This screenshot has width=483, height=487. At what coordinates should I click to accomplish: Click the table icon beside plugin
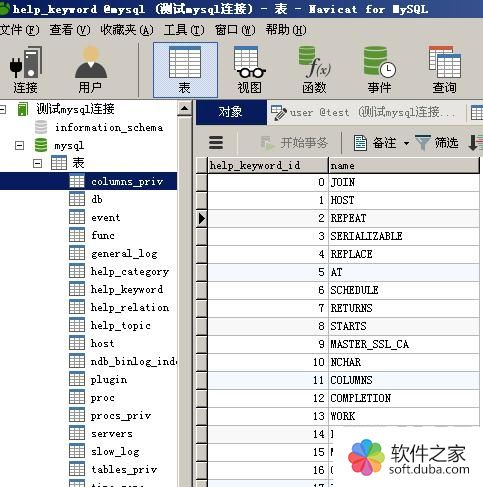point(77,379)
